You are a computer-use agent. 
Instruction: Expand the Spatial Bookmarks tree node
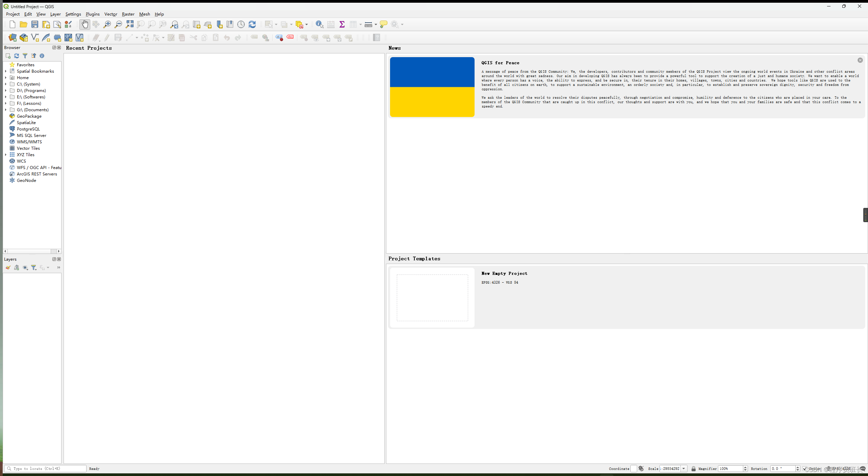[x=6, y=71]
